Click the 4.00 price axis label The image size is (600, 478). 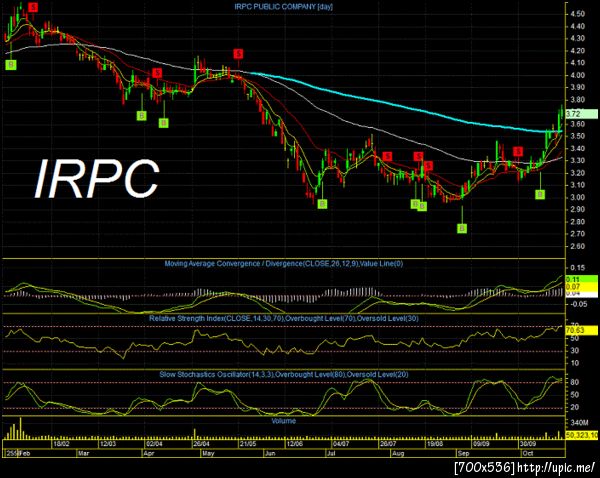pos(577,75)
